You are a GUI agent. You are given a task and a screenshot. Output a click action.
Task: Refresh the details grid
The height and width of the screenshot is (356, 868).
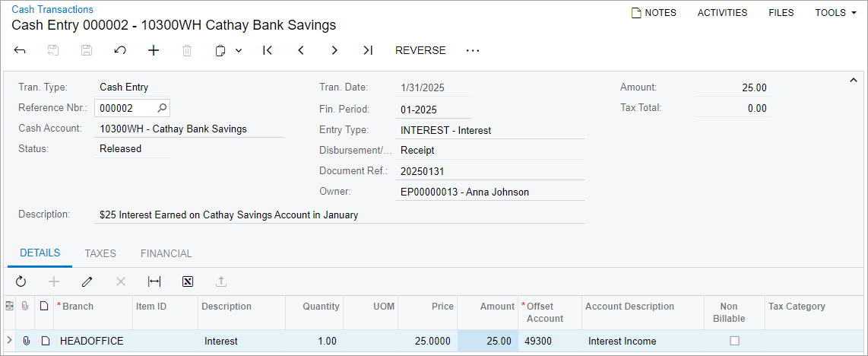point(21,281)
